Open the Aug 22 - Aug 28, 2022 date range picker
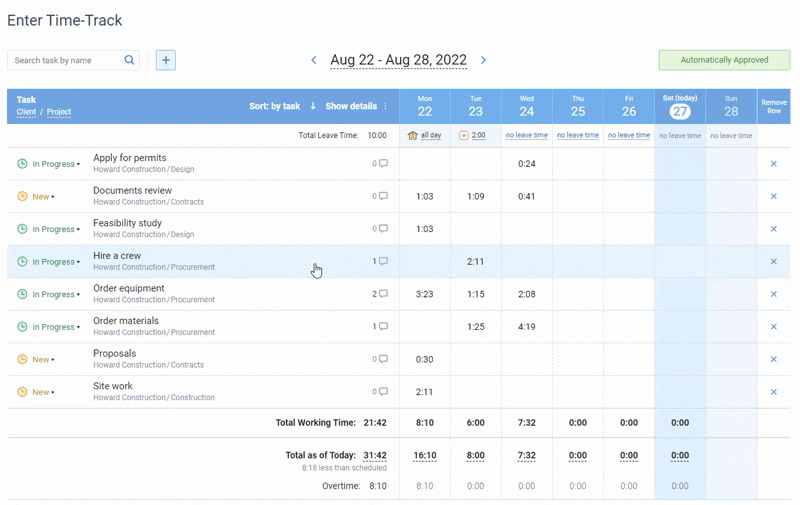800x505 pixels. [x=398, y=60]
